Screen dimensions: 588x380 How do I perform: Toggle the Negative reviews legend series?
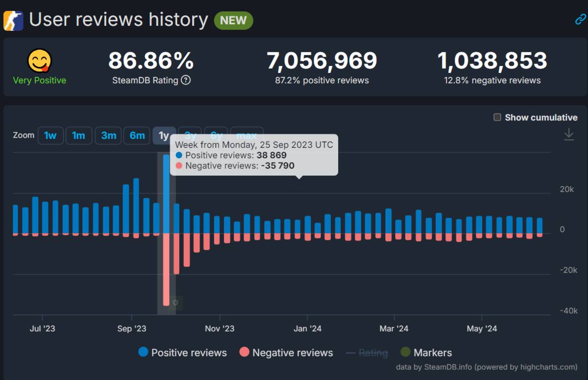286,353
